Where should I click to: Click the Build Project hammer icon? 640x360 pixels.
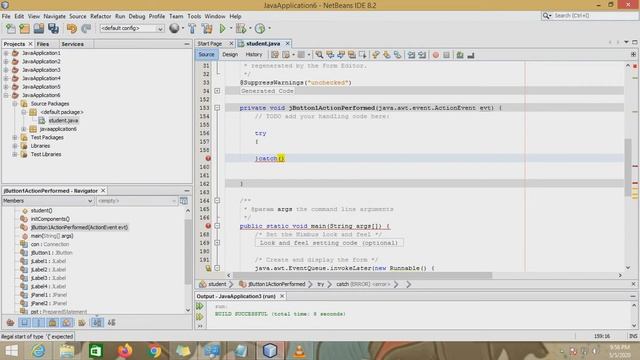coord(192,28)
